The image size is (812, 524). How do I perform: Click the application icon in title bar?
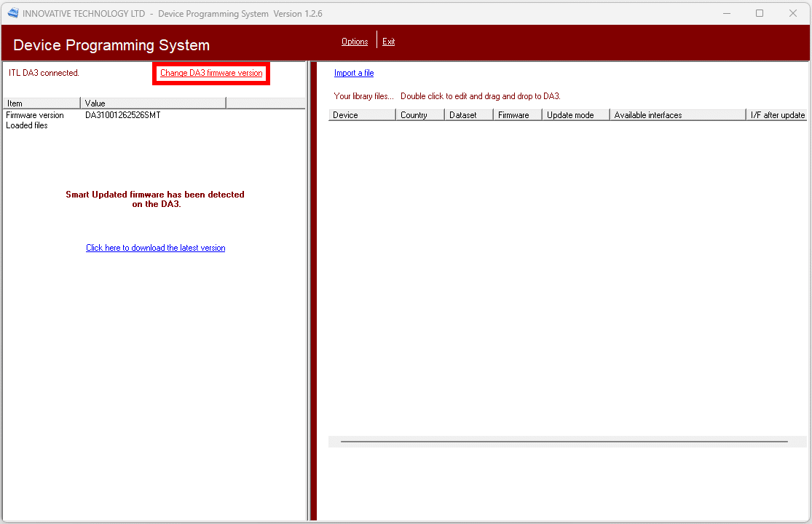point(13,13)
